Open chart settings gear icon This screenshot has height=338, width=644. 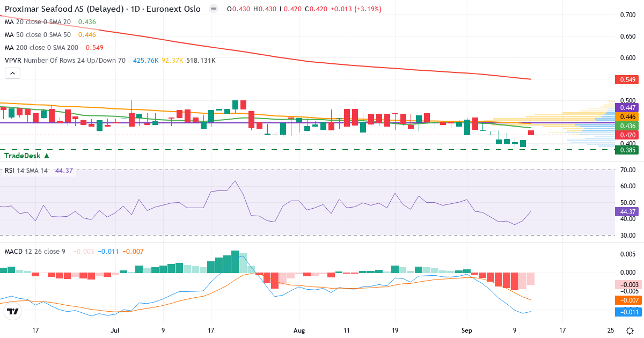pos(629,329)
